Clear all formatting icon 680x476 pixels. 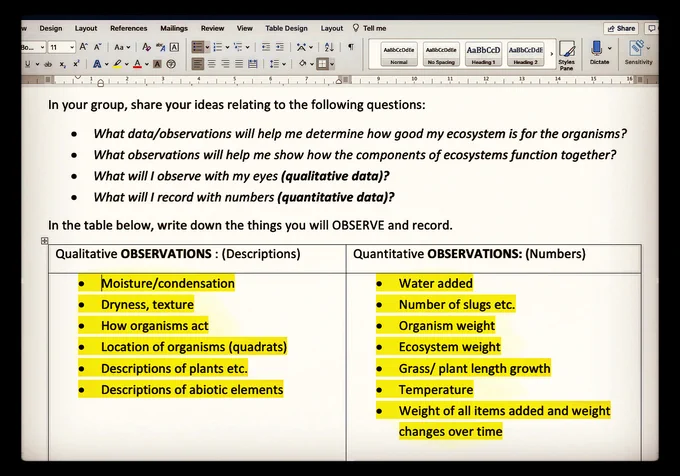click(147, 47)
